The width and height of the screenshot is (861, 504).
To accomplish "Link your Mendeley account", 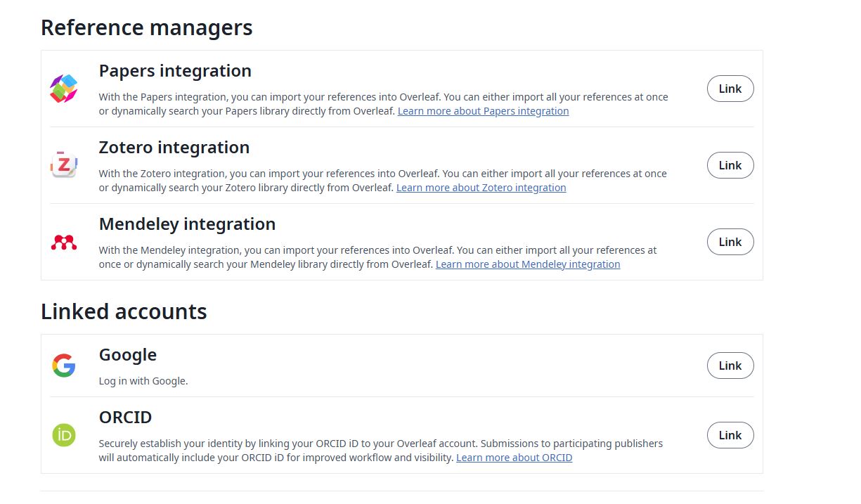I will click(x=730, y=242).
